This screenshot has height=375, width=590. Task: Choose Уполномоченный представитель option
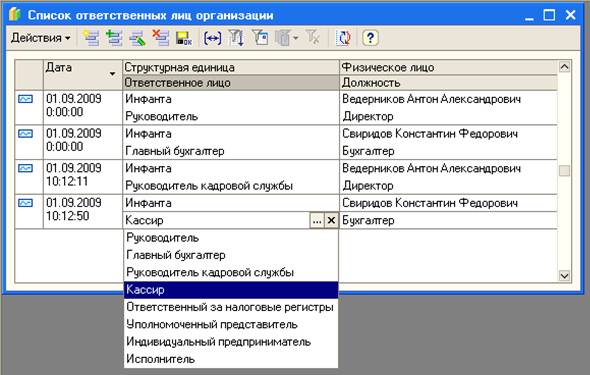[231, 324]
